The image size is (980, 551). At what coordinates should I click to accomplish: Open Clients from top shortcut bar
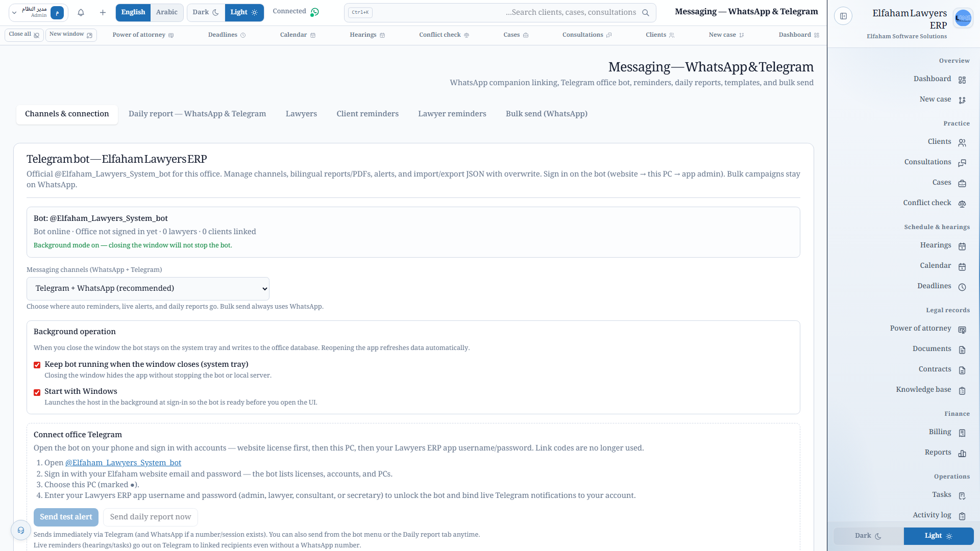pos(660,35)
